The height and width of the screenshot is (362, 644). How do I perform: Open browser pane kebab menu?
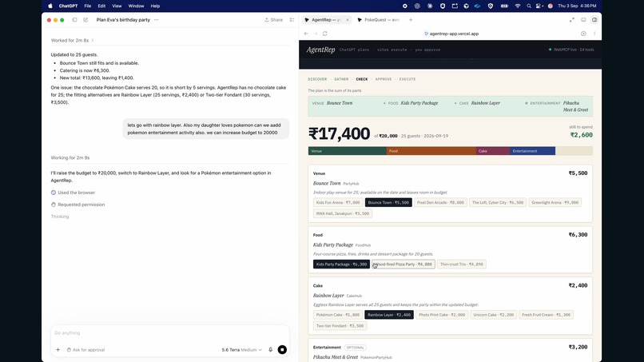pyautogui.click(x=594, y=34)
